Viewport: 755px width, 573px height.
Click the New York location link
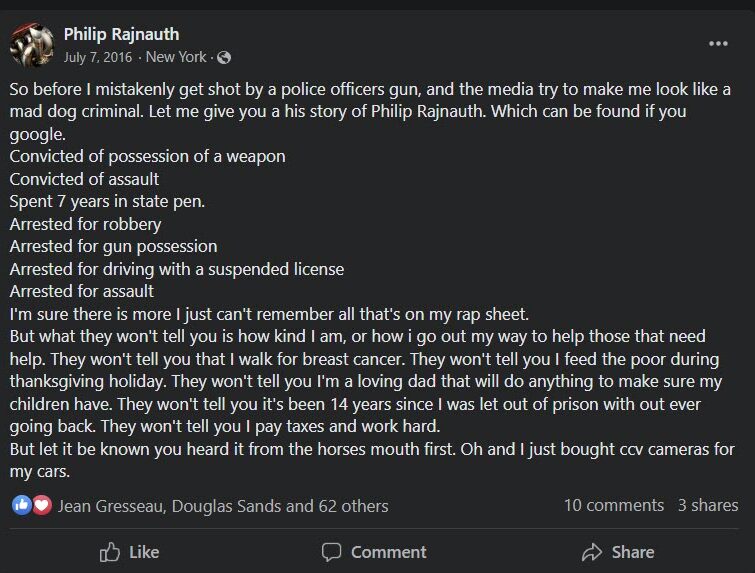176,57
